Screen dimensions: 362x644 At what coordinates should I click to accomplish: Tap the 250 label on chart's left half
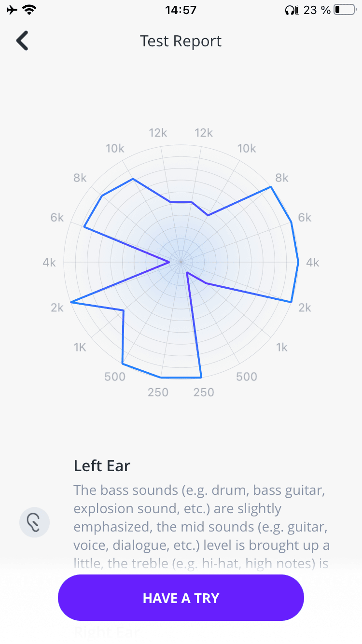click(158, 392)
